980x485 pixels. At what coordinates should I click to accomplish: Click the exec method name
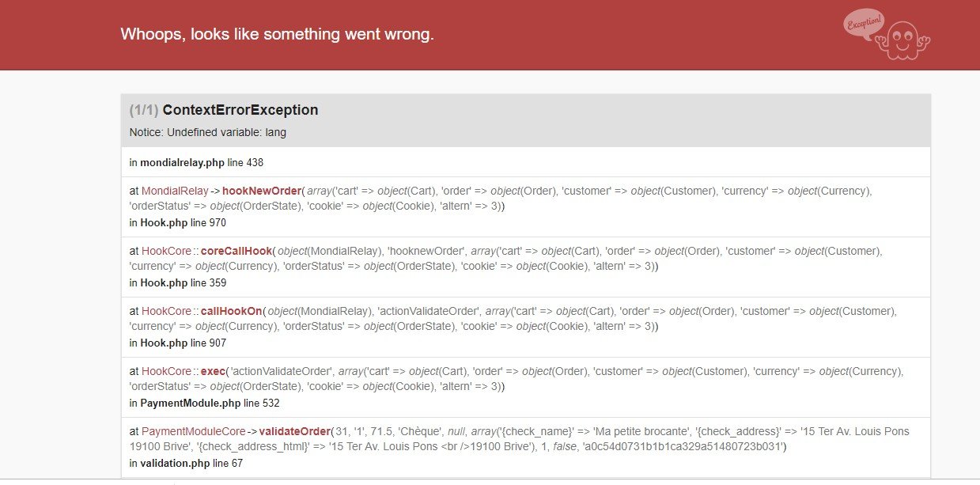(x=214, y=371)
